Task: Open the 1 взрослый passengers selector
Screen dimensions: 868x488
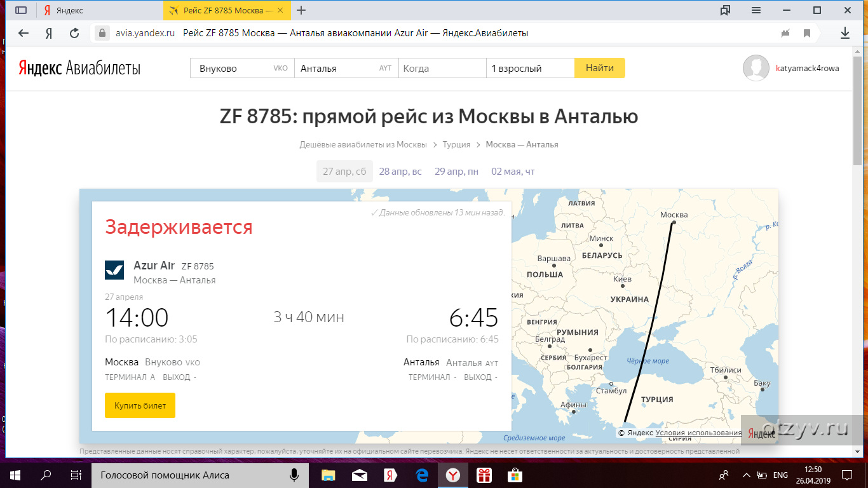Action: [531, 69]
